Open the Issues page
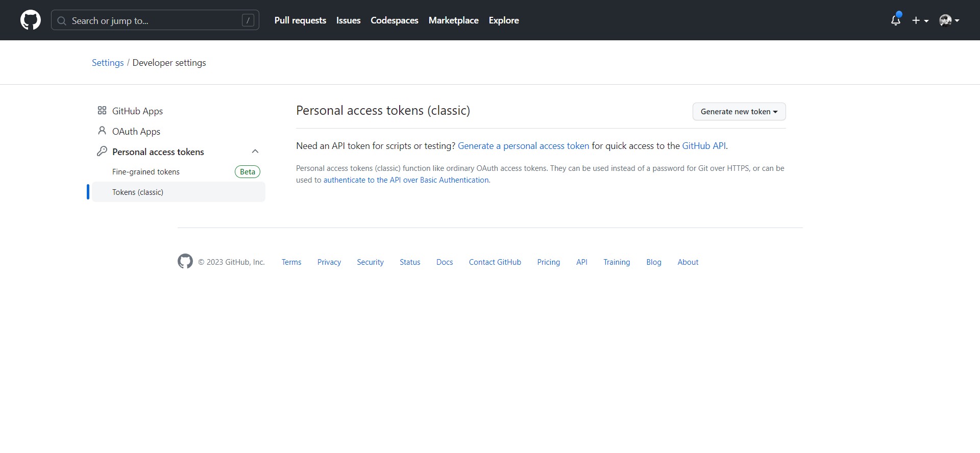Image resolution: width=980 pixels, height=453 pixels. (x=348, y=20)
